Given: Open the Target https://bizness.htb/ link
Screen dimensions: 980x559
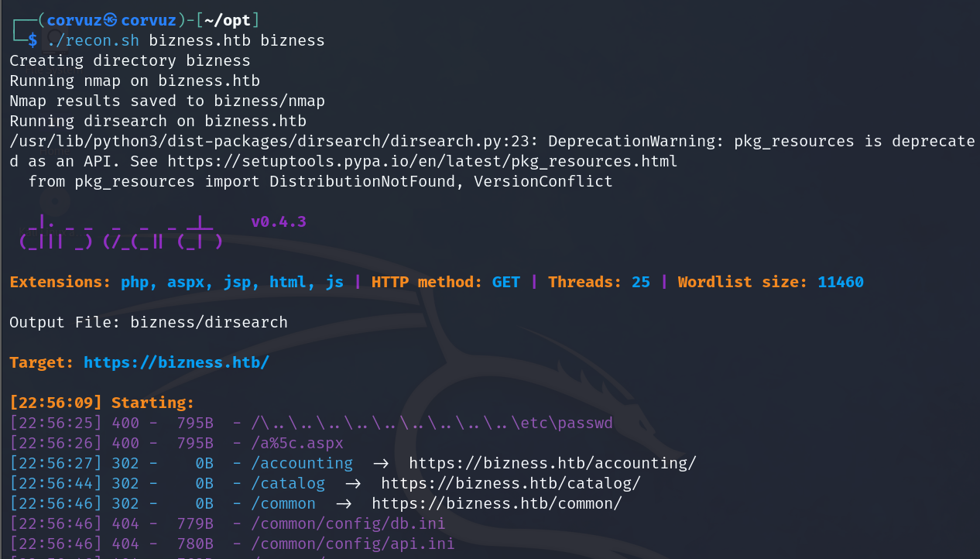Looking at the screenshot, I should tap(176, 362).
